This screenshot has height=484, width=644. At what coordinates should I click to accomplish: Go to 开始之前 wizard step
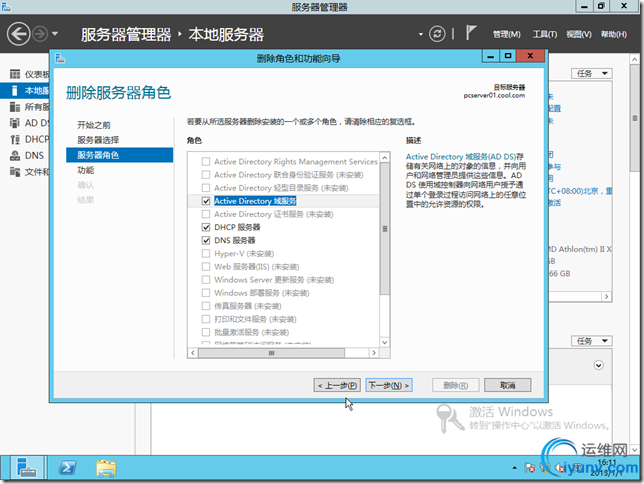(x=94, y=125)
